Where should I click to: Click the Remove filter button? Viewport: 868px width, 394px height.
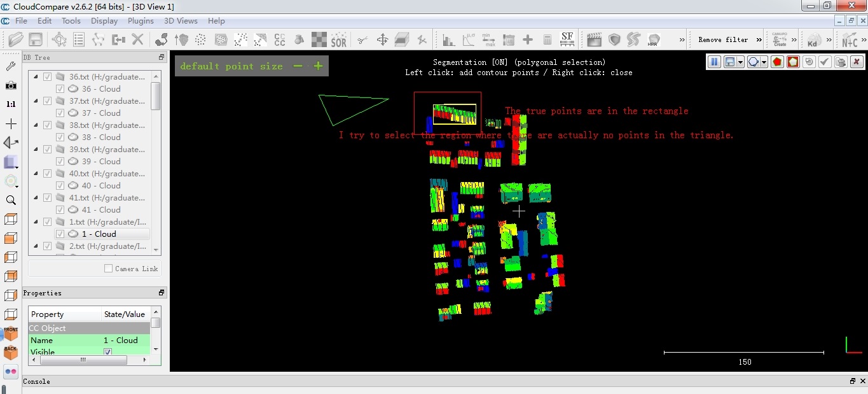723,40
